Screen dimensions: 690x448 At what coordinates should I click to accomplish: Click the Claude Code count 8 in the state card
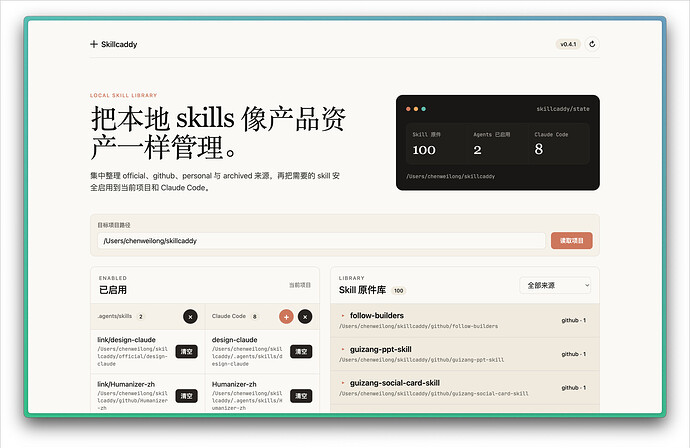pyautogui.click(x=539, y=150)
